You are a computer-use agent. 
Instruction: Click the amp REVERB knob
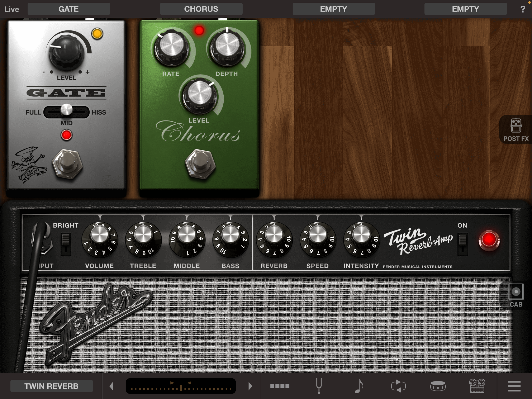pos(274,240)
